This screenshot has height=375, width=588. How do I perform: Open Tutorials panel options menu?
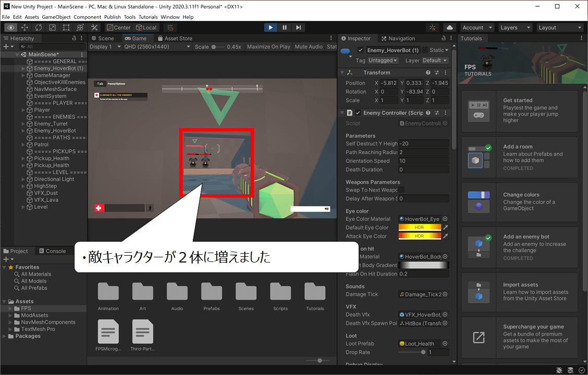pyautogui.click(x=582, y=38)
